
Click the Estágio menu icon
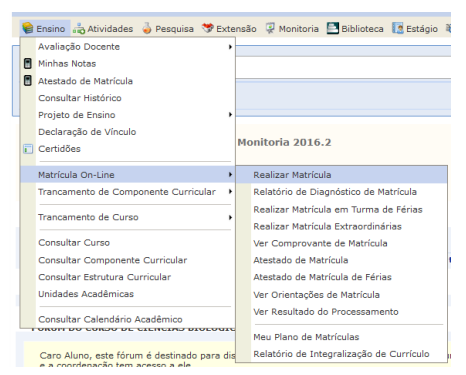[x=397, y=28]
